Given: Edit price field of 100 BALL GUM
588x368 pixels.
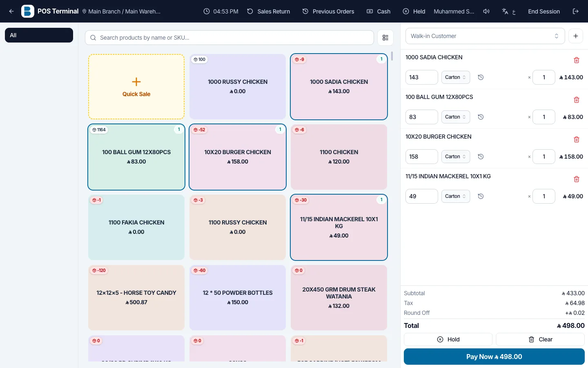Looking at the screenshot, I should [422, 117].
